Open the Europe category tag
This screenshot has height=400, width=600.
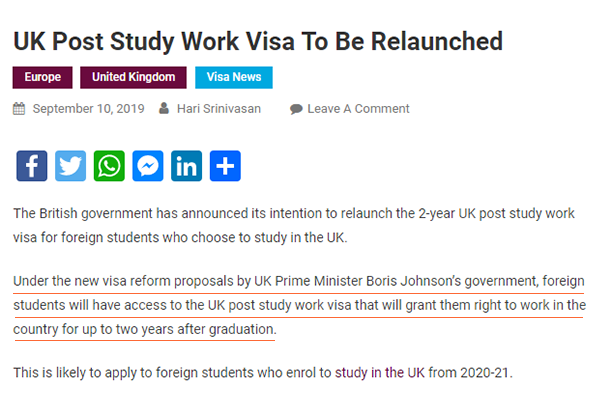42,77
